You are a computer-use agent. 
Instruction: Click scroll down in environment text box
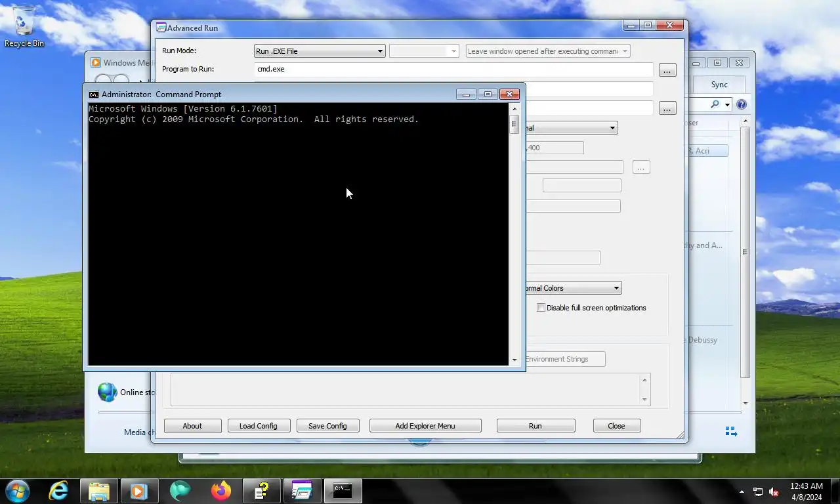[x=644, y=400]
